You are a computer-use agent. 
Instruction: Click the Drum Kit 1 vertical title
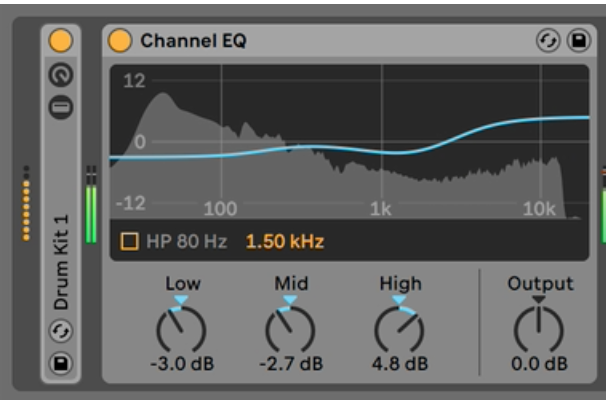(61, 262)
